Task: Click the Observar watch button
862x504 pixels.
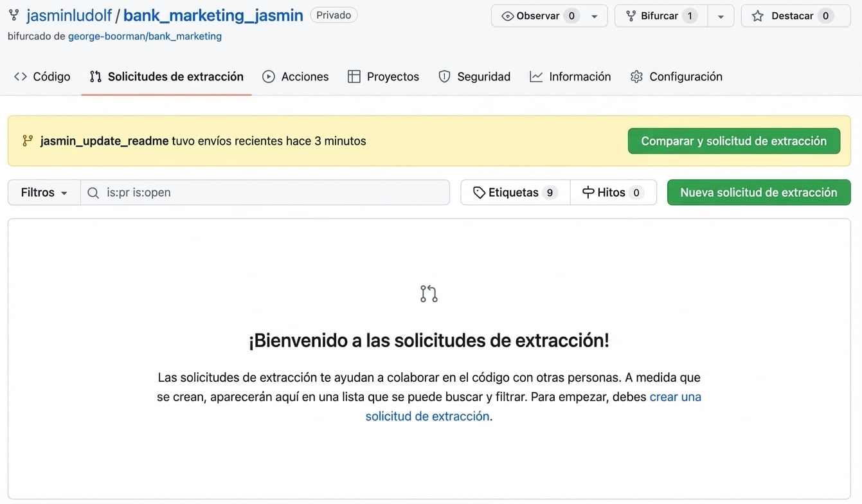Action: tap(540, 16)
